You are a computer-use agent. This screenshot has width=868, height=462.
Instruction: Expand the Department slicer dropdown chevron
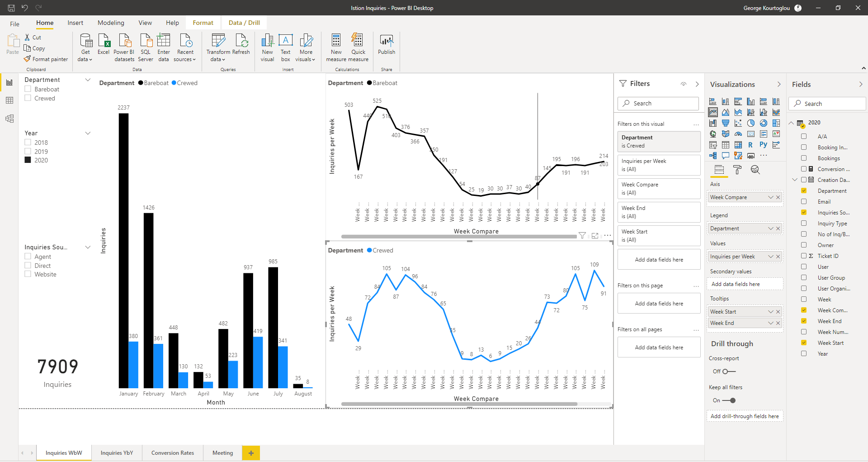88,80
